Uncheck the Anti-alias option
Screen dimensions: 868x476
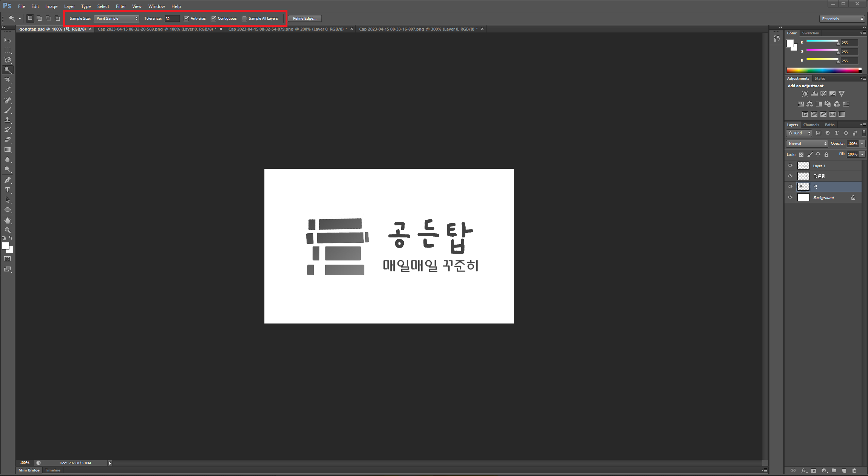tap(187, 18)
